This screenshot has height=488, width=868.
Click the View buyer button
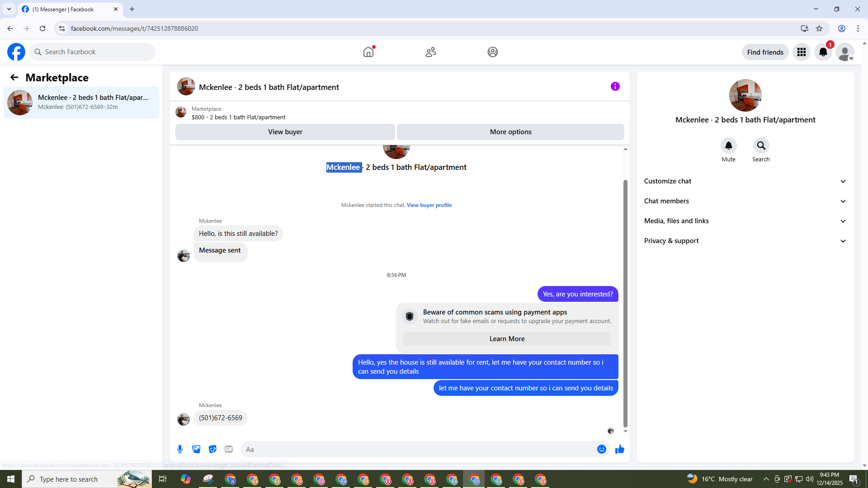click(285, 132)
